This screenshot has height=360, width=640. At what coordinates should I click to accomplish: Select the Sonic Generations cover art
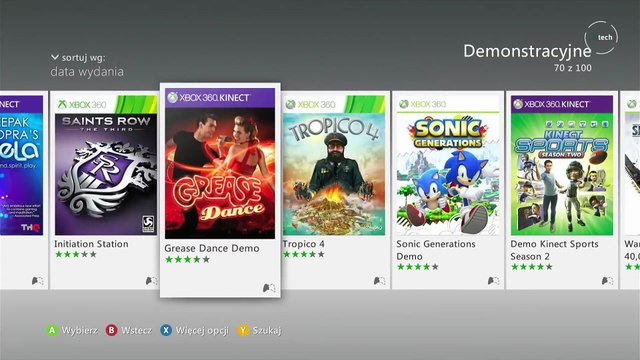tap(448, 165)
